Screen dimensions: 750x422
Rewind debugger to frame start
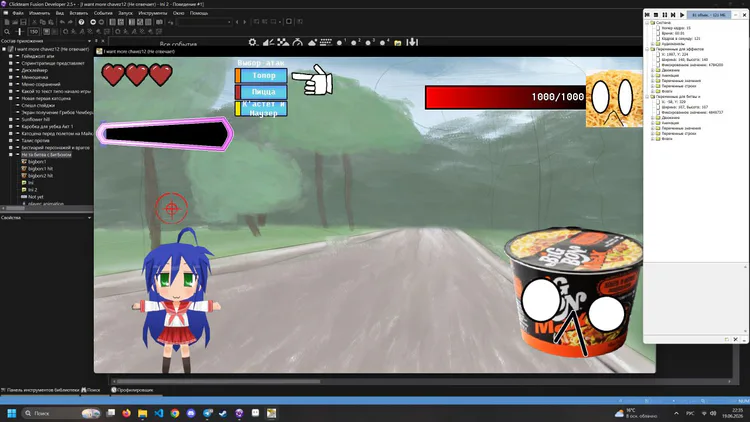[647, 15]
